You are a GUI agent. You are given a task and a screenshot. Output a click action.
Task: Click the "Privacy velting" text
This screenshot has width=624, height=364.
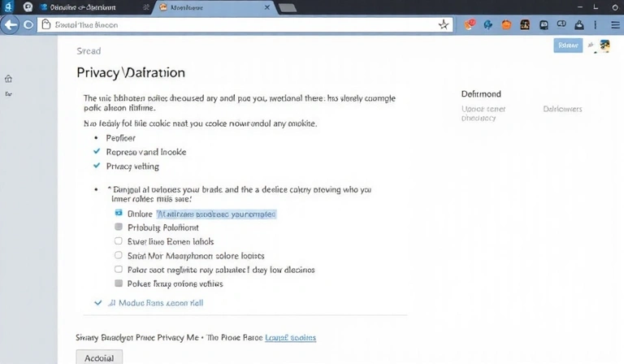tap(132, 167)
